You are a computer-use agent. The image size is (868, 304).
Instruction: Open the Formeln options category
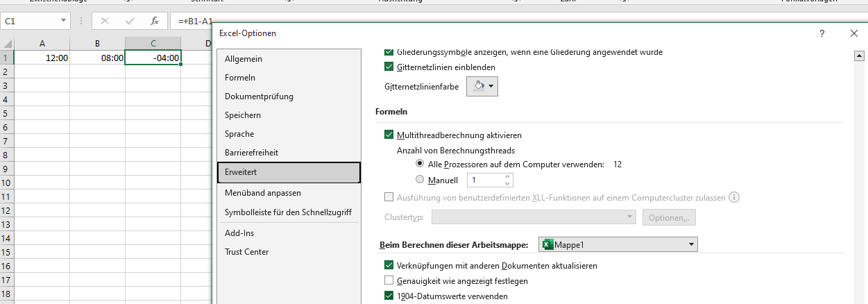289,78
